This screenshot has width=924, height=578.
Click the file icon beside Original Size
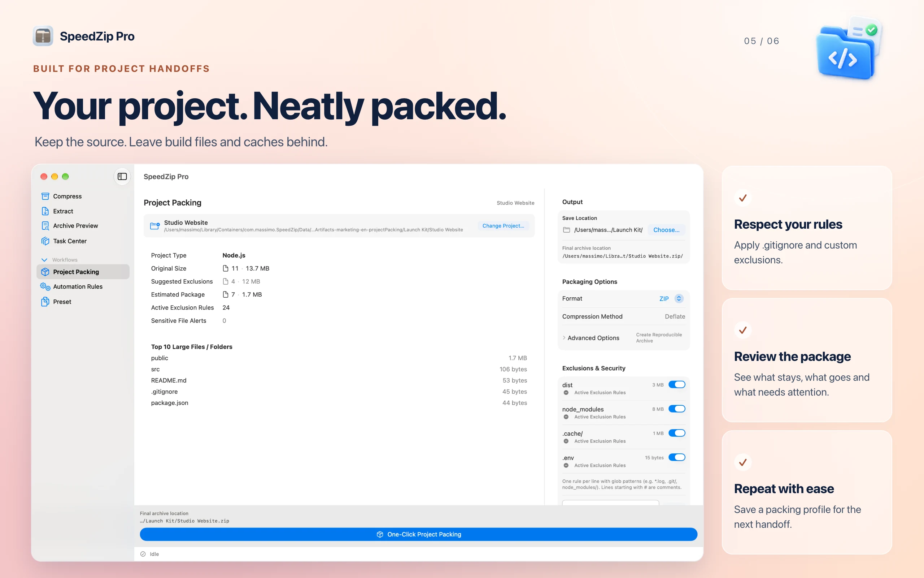(x=225, y=268)
